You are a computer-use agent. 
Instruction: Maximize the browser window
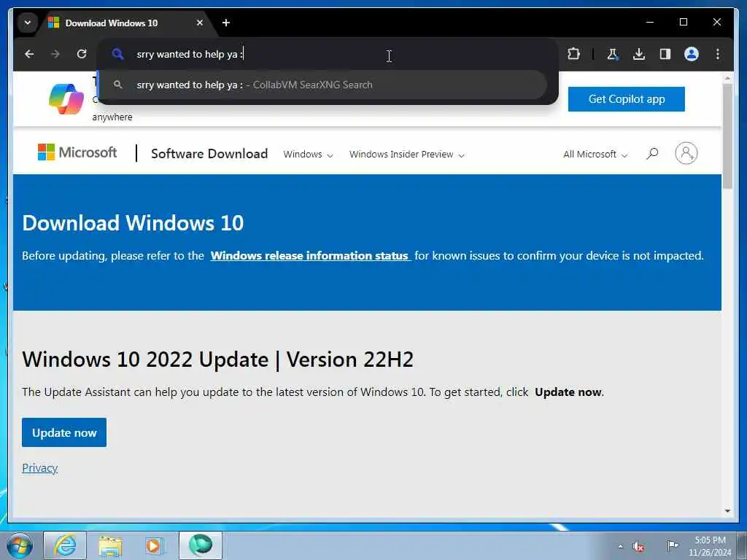pyautogui.click(x=683, y=22)
